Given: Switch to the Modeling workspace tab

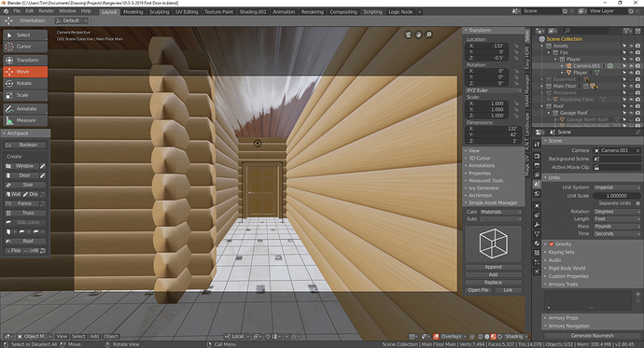Looking at the screenshot, I should 133,12.
